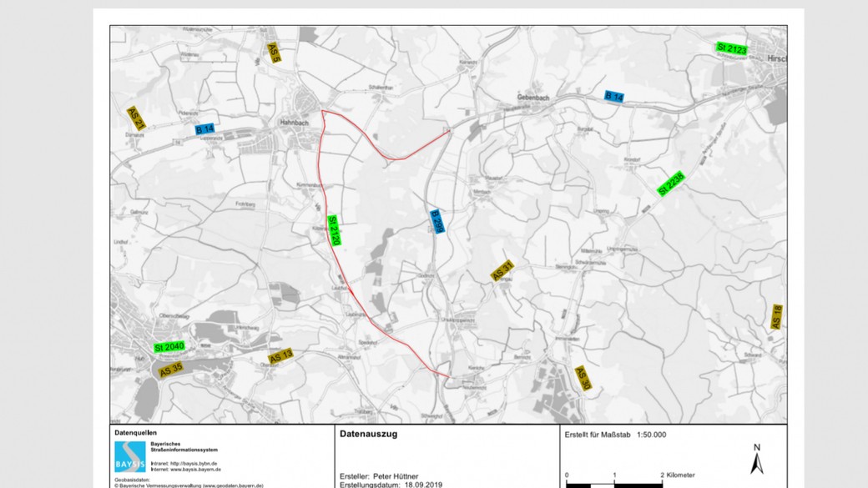Click the yellow AS 18 road marker

coord(777,317)
